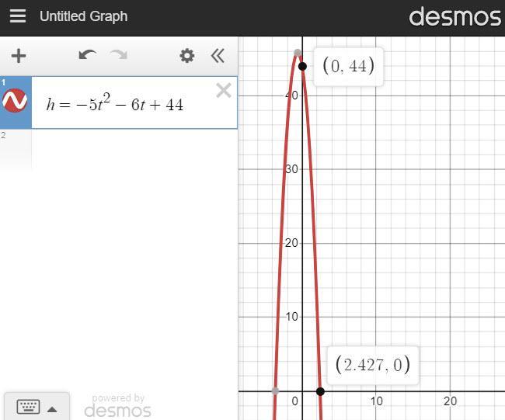The image size is (505, 420).
Task: Click the desmos logo in header
Action: click(x=454, y=17)
